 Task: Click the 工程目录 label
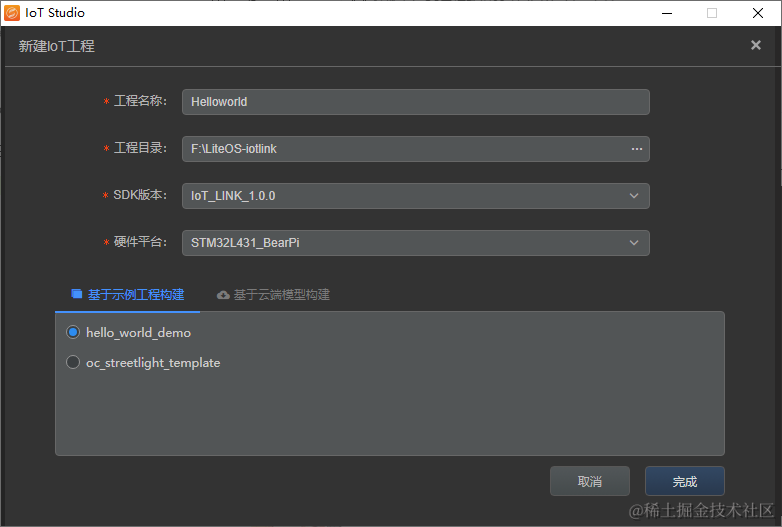[140, 148]
